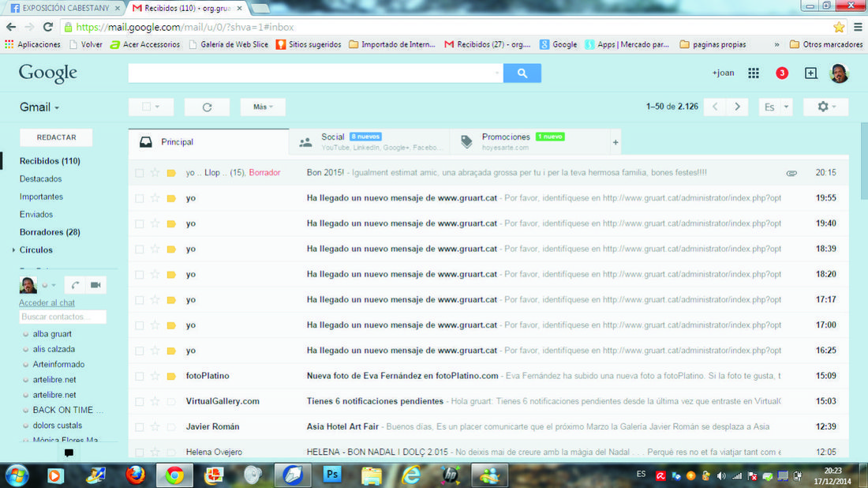This screenshot has height=488, width=868.
Task: Click the volume speaker tray icon
Action: click(721, 476)
